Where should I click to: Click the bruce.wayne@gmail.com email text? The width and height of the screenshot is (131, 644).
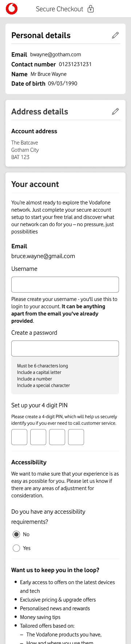[x=43, y=256]
